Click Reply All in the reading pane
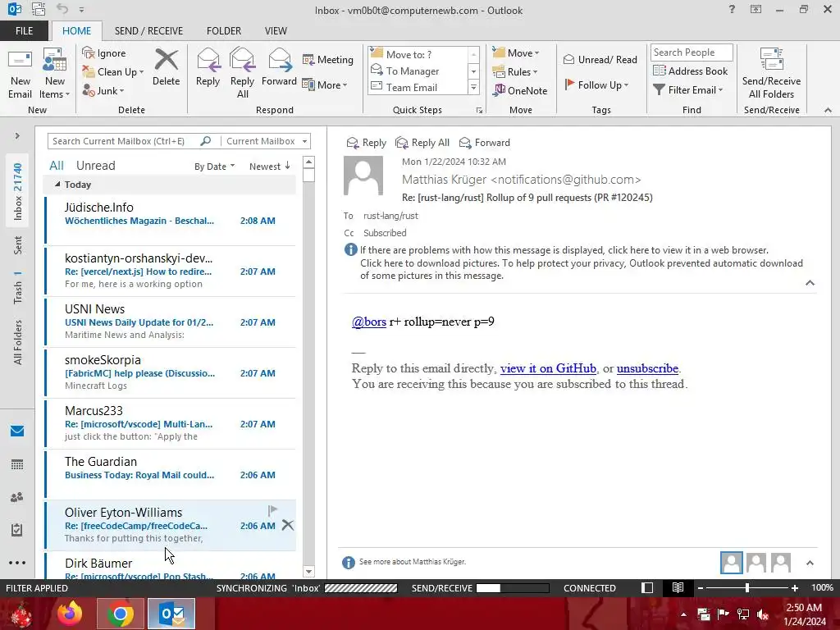 click(x=422, y=143)
